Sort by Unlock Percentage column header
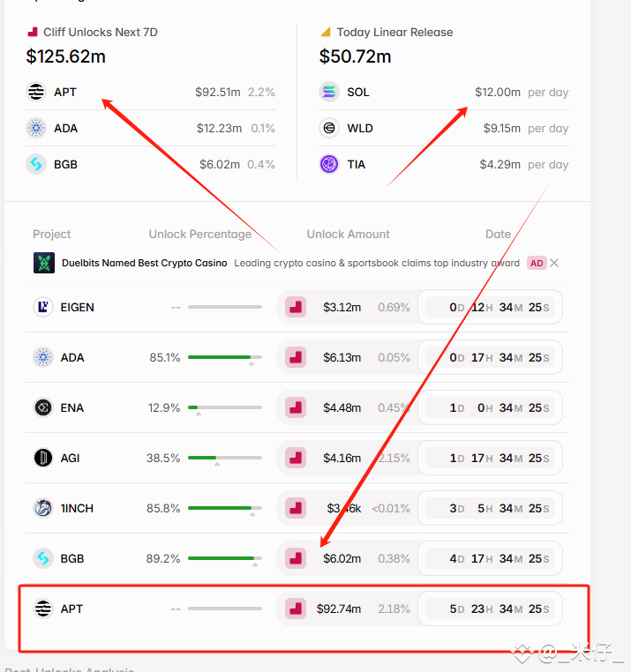The width and height of the screenshot is (631, 672). click(x=200, y=234)
